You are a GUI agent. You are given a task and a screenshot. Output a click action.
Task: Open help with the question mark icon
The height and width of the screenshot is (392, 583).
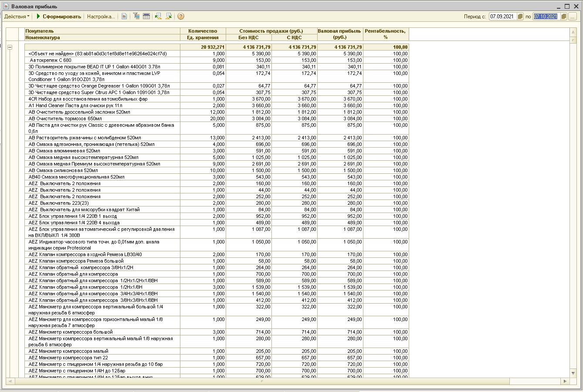coord(181,17)
